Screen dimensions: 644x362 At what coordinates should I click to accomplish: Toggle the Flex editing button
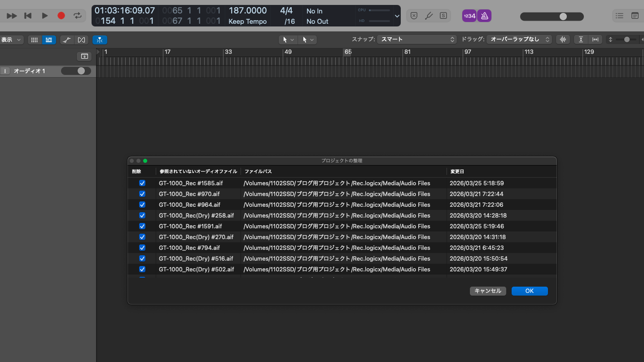[81, 40]
